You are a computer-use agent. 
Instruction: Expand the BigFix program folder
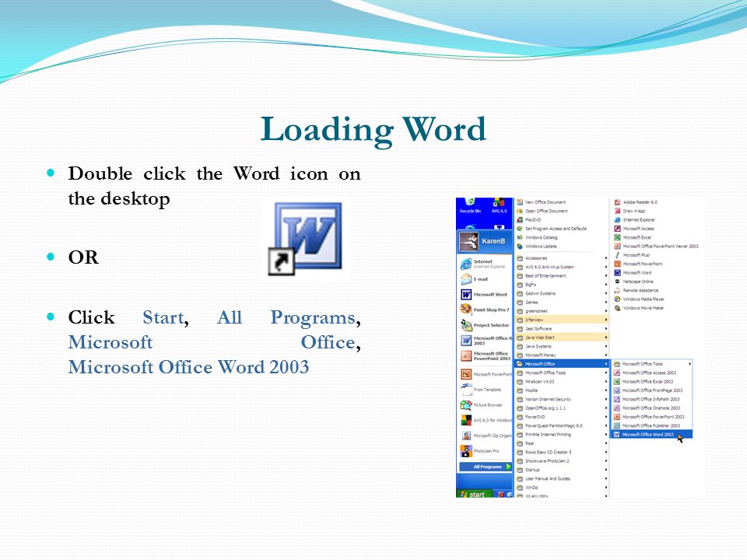click(x=562, y=285)
